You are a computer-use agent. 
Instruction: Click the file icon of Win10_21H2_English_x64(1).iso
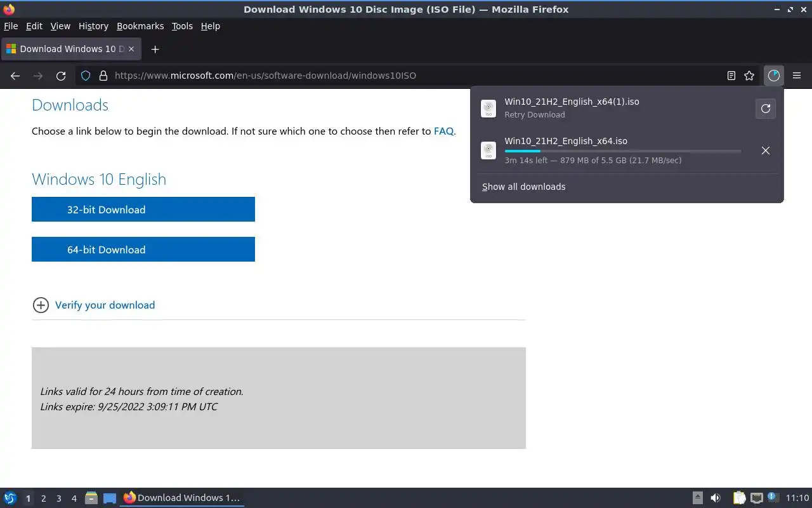(488, 109)
